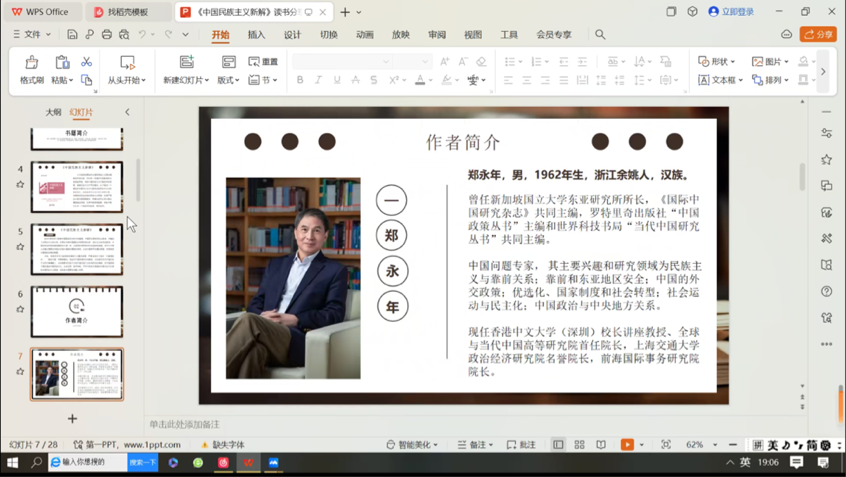Screen dimensions: 846x477
Task: Click the notes field 单击此处添加备注
Action: click(x=185, y=425)
